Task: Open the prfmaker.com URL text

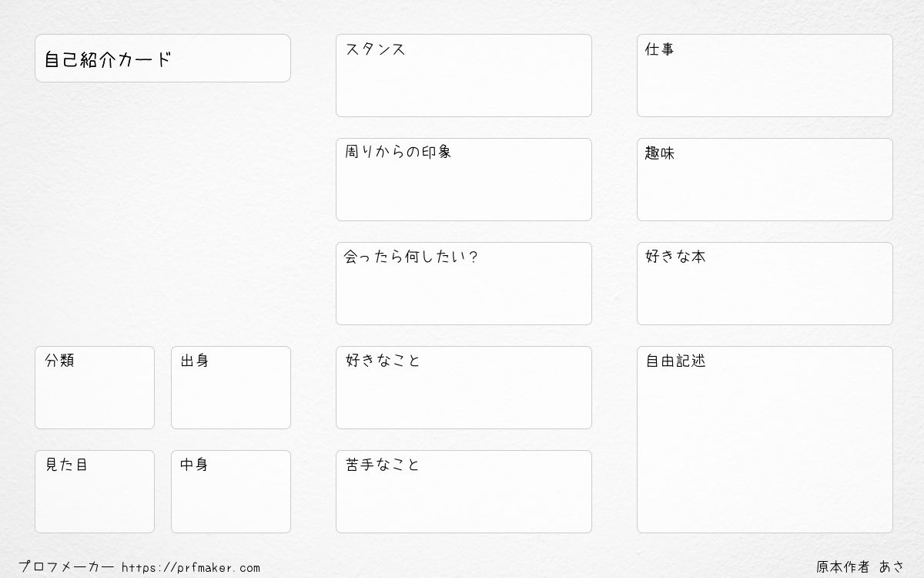Action: pyautogui.click(x=191, y=568)
